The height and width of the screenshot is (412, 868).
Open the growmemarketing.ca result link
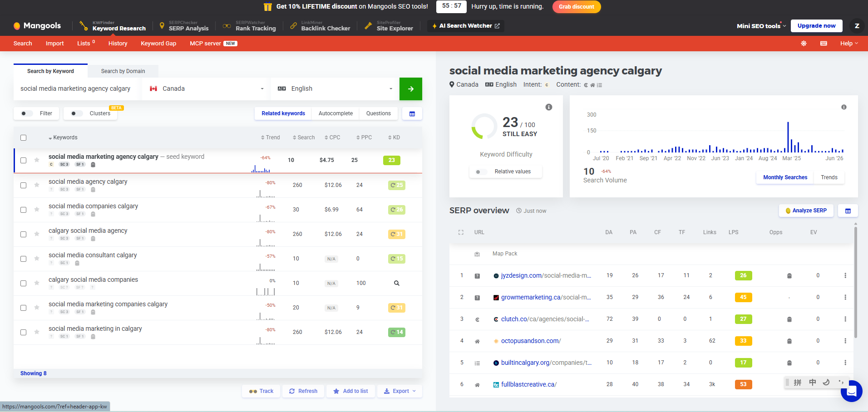click(546, 297)
